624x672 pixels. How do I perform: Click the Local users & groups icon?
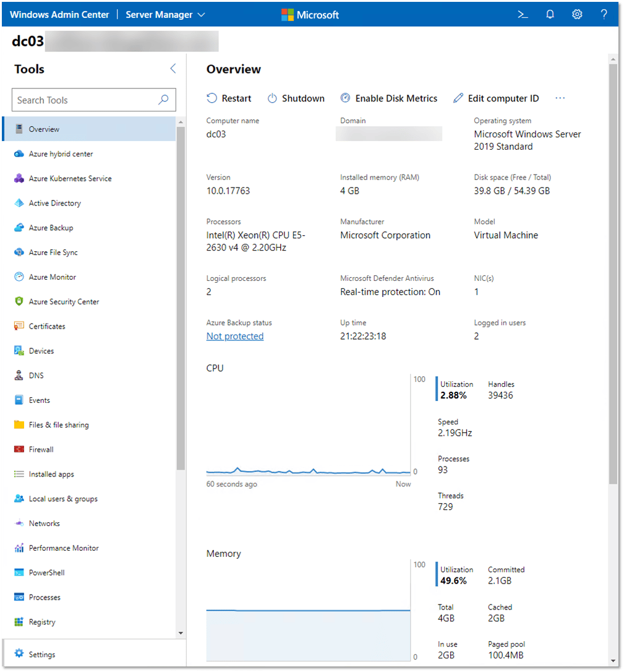click(x=19, y=498)
